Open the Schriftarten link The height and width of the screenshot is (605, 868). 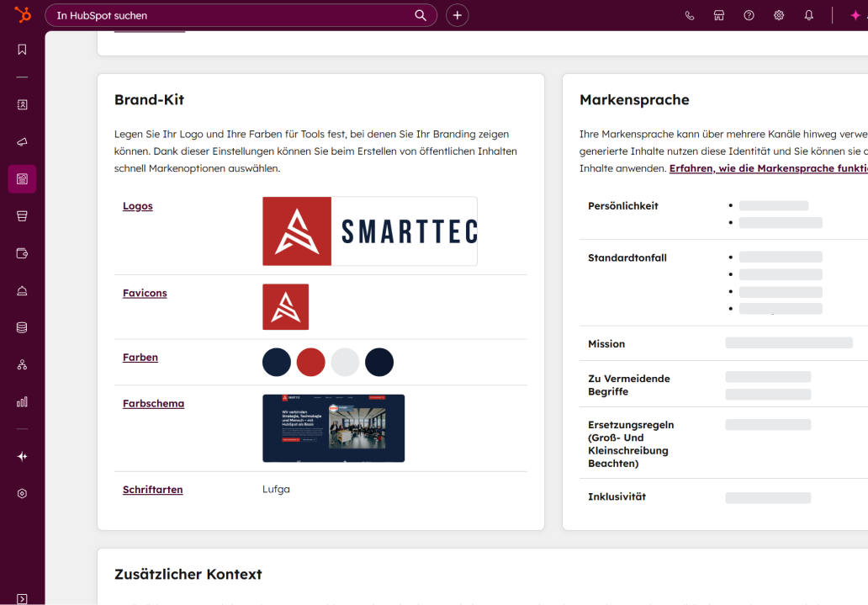pyautogui.click(x=152, y=490)
